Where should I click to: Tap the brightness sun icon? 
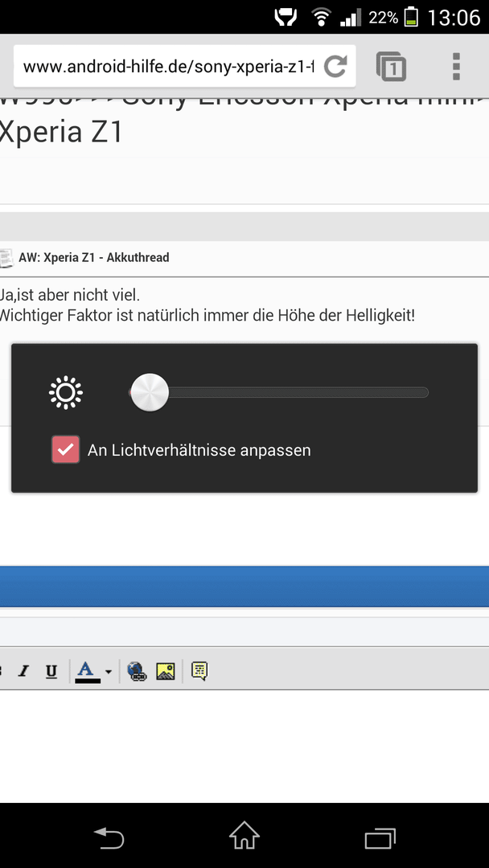66,392
